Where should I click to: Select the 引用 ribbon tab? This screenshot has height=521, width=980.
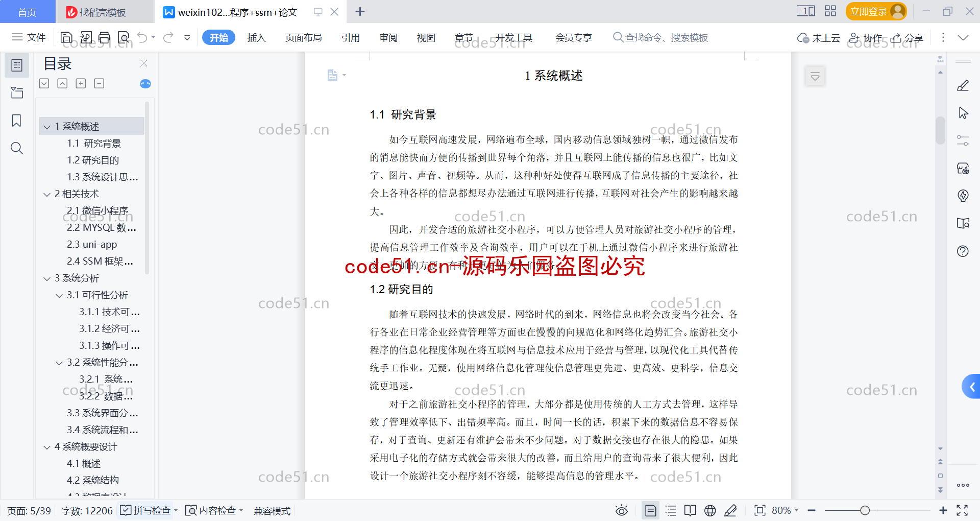point(351,37)
